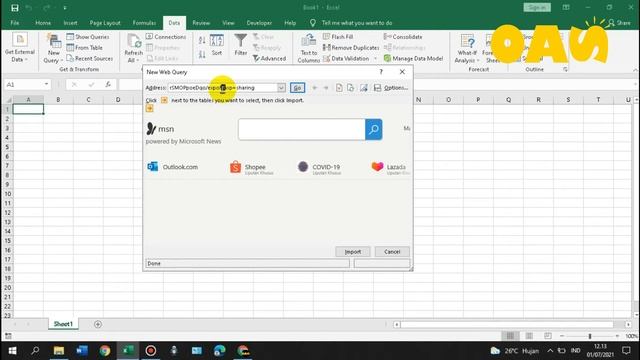Apply Flash Fill

338,37
